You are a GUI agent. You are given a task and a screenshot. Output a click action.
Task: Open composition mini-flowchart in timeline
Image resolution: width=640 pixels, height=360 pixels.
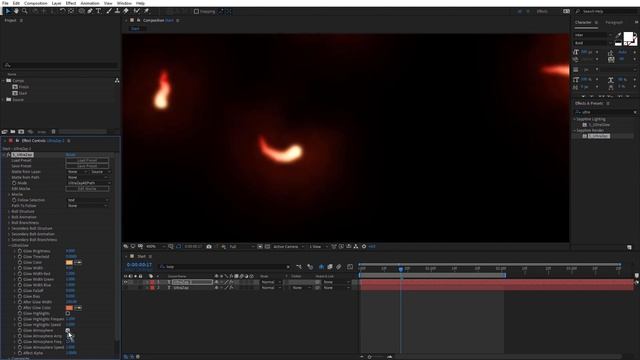click(299, 267)
